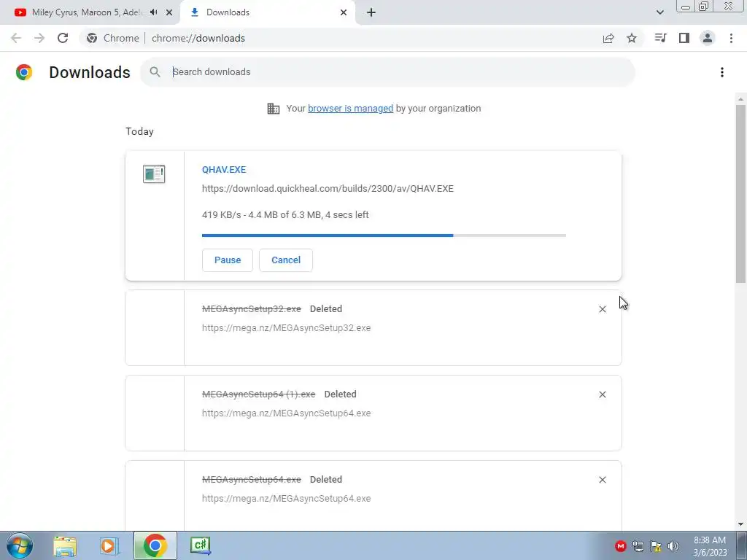Viewport: 747px width, 560px height.
Task: Close the YouTube Miley Cyrus tab
Action: [169, 12]
